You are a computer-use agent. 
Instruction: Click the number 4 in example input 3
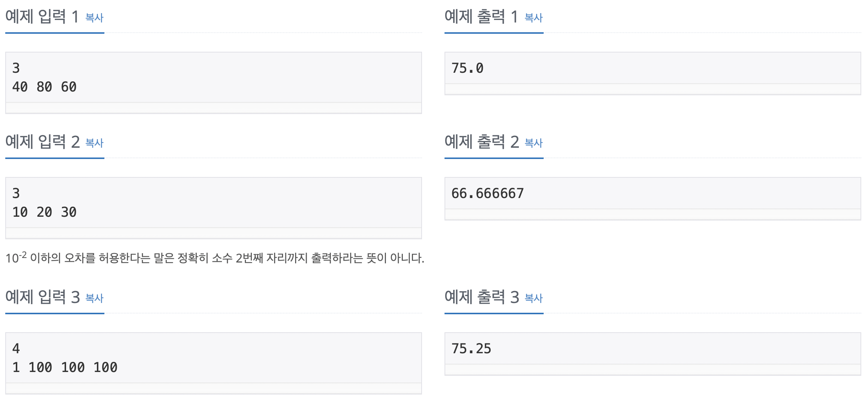16,349
